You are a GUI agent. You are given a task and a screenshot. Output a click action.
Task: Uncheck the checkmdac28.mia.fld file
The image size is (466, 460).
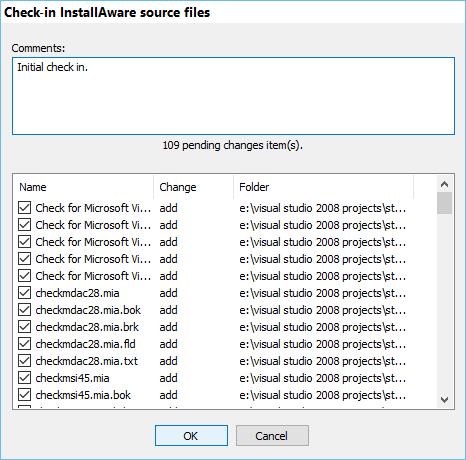click(x=25, y=344)
